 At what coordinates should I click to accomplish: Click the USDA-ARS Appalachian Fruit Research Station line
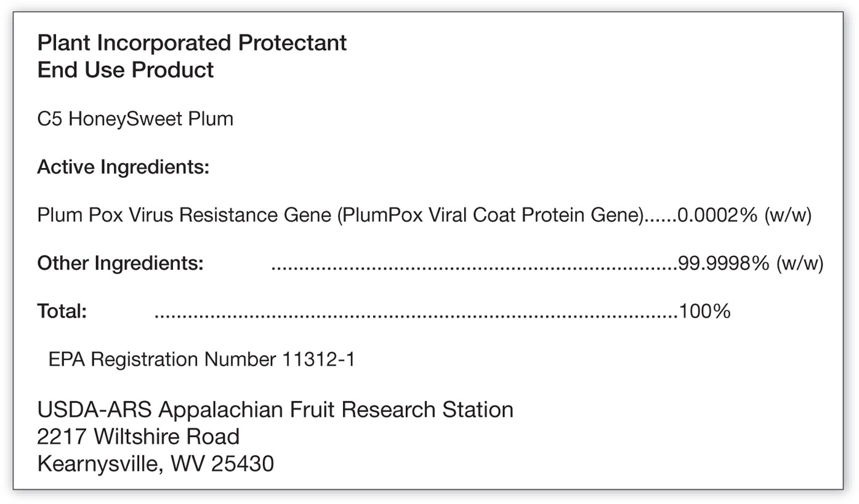click(275, 409)
